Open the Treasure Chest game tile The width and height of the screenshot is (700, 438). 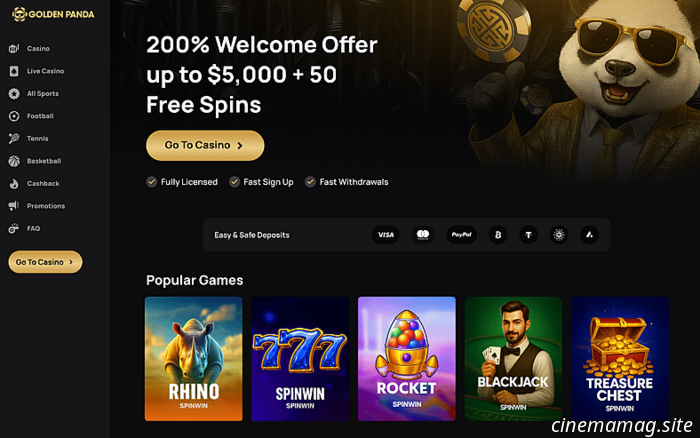[x=620, y=359]
